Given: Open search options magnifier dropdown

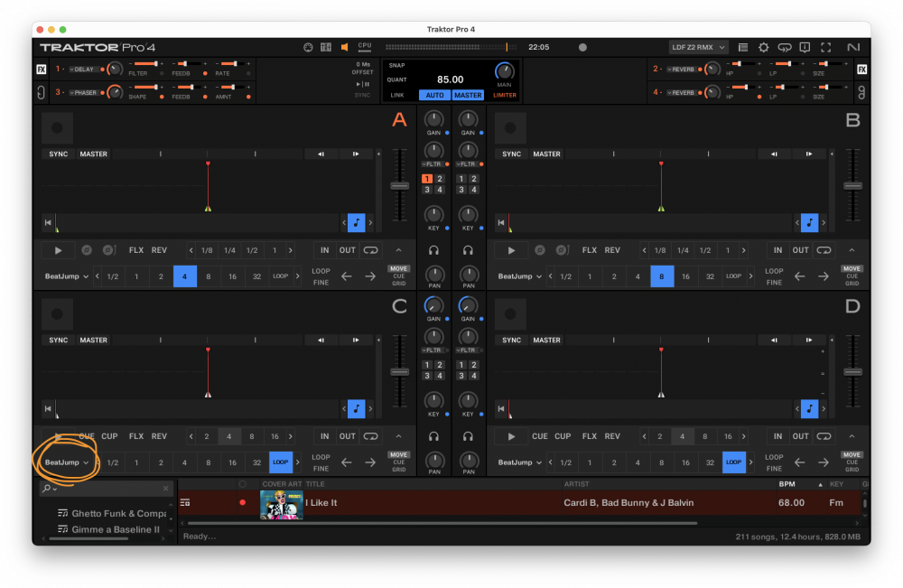Looking at the screenshot, I should click(x=49, y=489).
